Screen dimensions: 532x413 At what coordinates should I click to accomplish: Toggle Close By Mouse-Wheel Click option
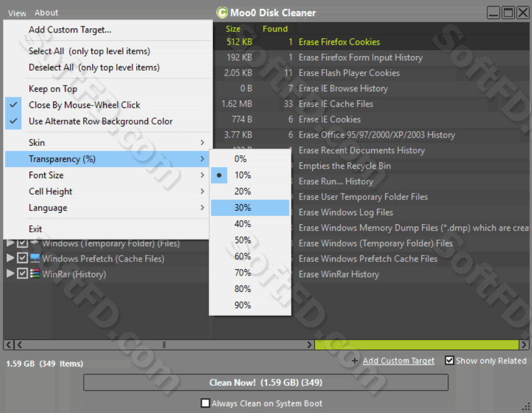107,105
